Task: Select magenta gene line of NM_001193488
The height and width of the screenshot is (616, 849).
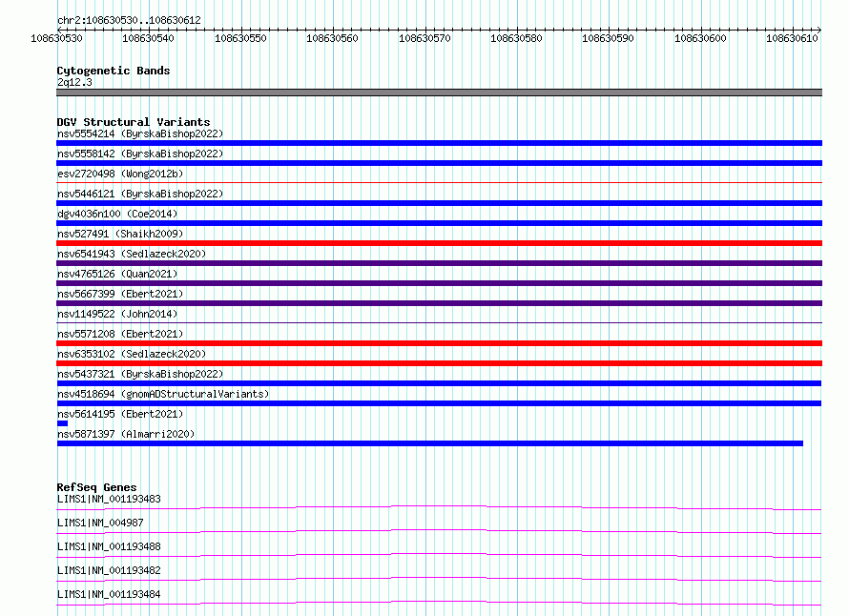Action: 439,555
